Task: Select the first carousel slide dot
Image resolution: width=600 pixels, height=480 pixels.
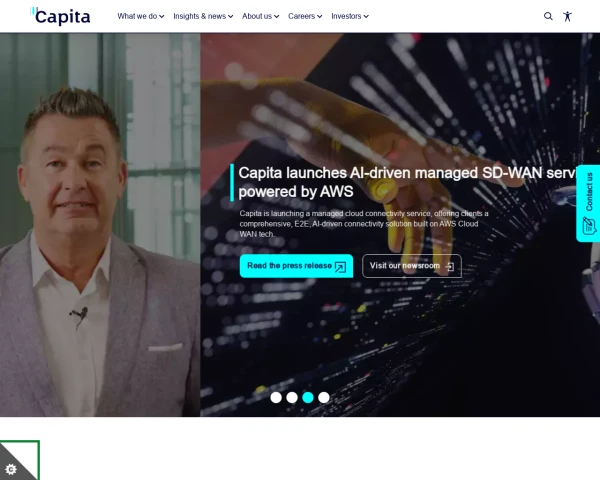Action: tap(276, 398)
